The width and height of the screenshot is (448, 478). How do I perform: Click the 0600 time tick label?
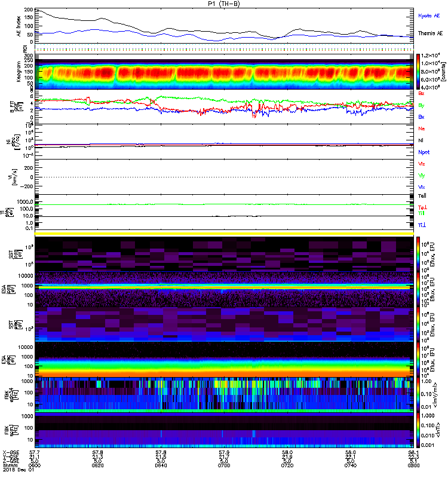(x=35, y=465)
